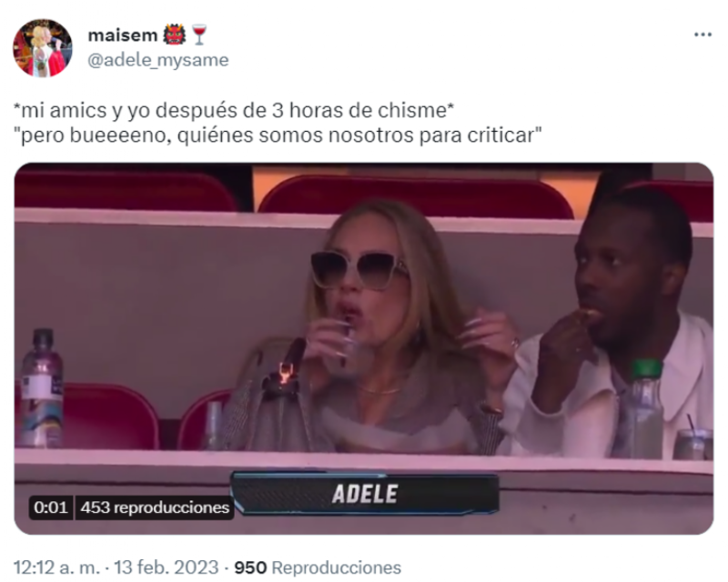Viewport: 728px width, 582px height.
Task: Open the tweet's three-dot more options menu
Action: pos(703,35)
